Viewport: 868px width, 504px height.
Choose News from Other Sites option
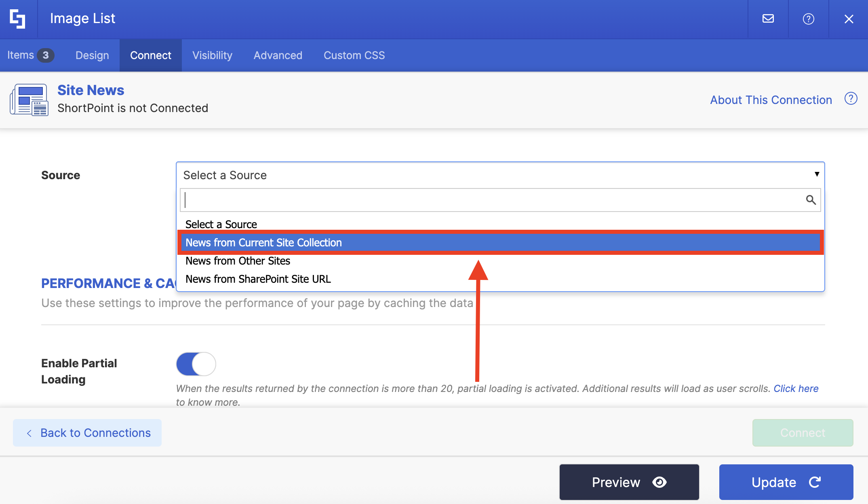click(x=238, y=261)
